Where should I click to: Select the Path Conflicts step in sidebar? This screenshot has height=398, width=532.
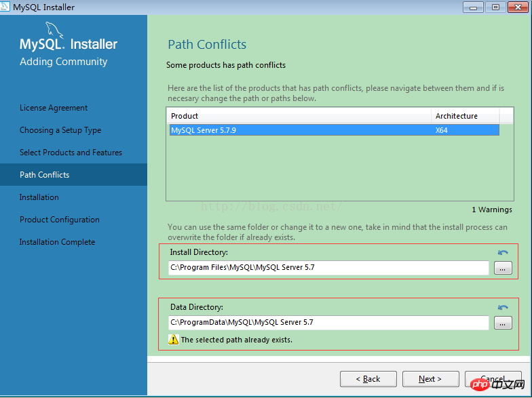pyautogui.click(x=73, y=175)
